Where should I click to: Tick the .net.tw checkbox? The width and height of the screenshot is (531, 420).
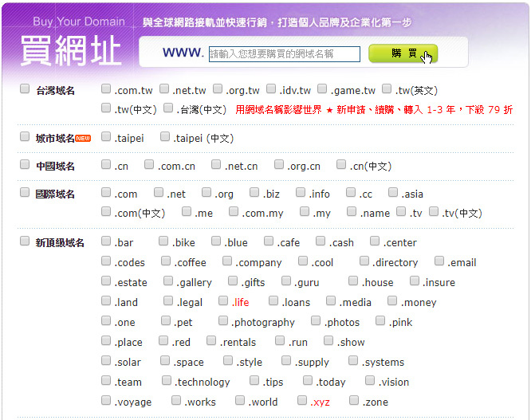click(164, 89)
